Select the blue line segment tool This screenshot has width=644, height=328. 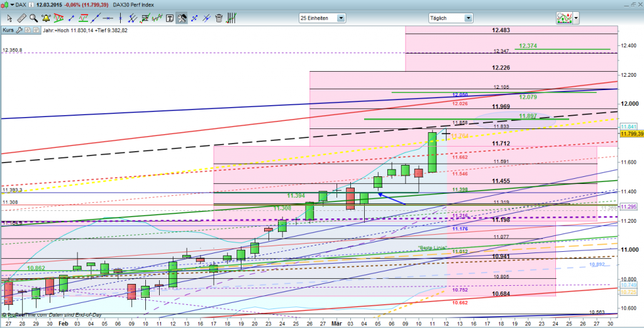71,18
